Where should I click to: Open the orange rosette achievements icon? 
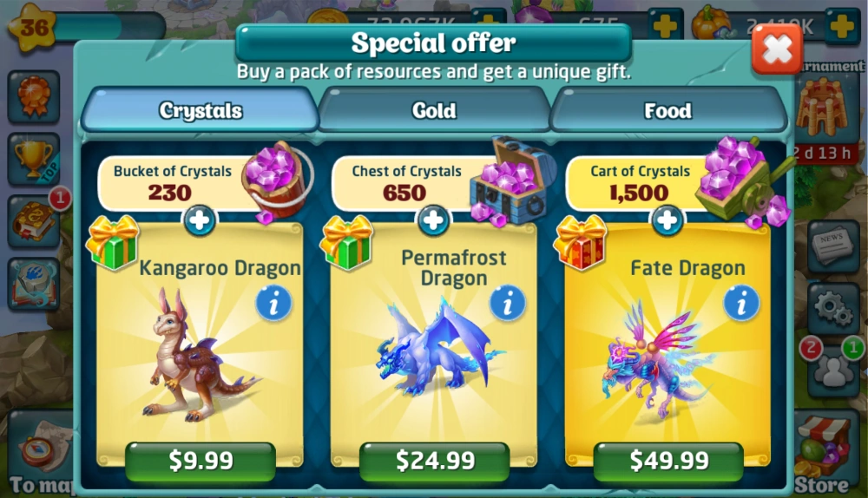pos(35,97)
